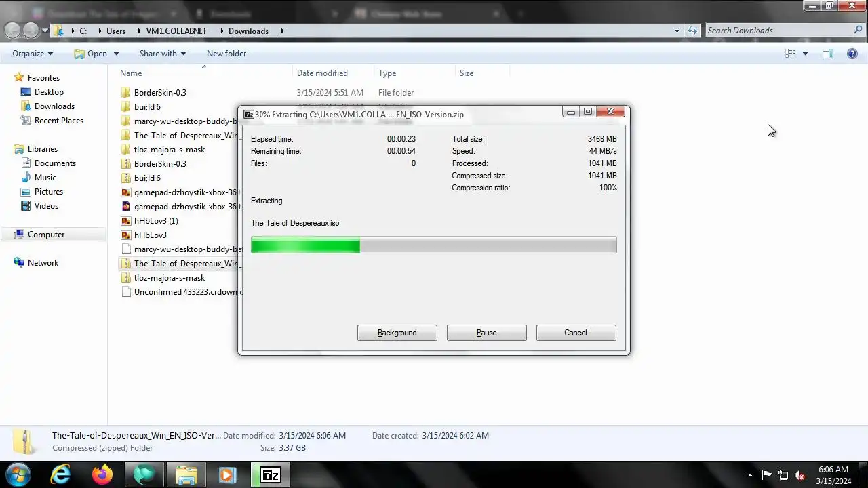This screenshot has width=868, height=488.
Task: Click the refresh icon beside address bar
Action: [692, 30]
